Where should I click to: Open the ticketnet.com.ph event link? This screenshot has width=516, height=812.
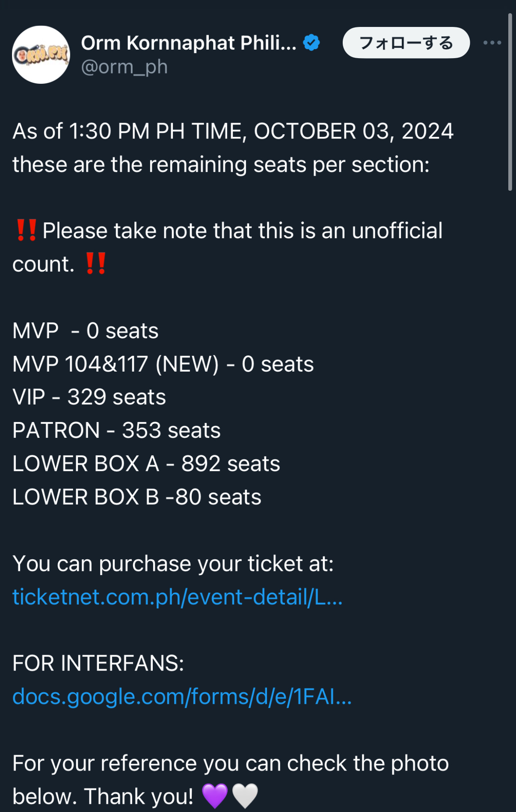178,597
